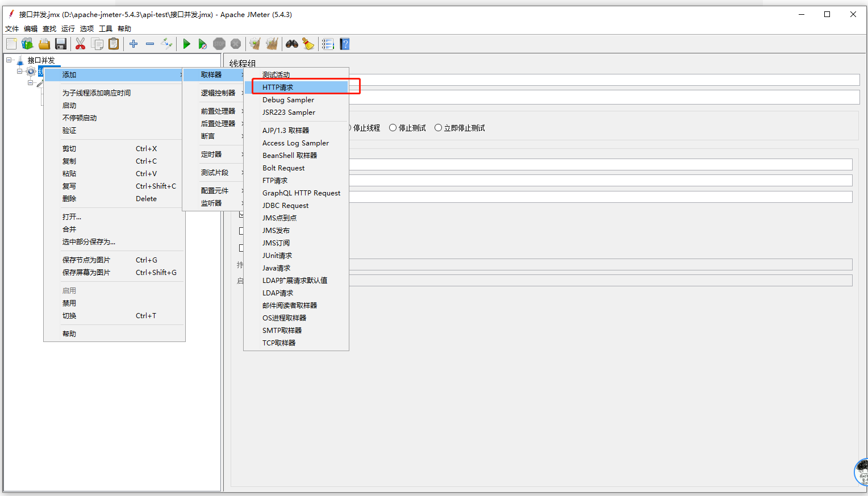Select JDBC Request in the sampler list
The image size is (868, 496).
[x=296, y=205]
